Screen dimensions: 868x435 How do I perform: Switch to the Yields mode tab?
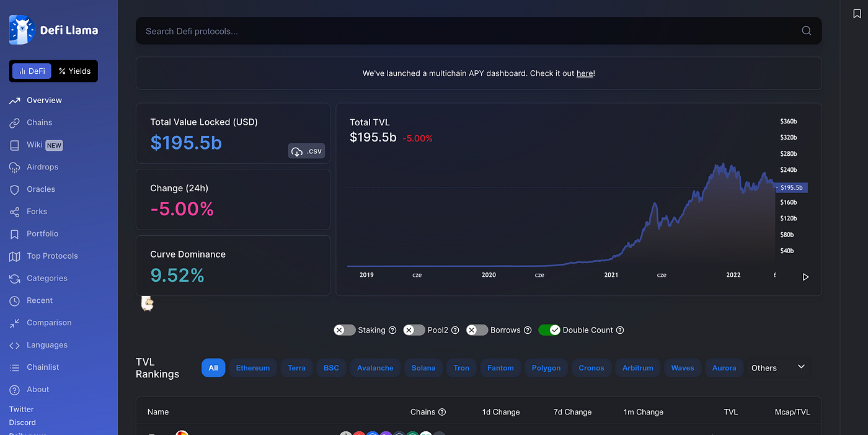coord(75,71)
